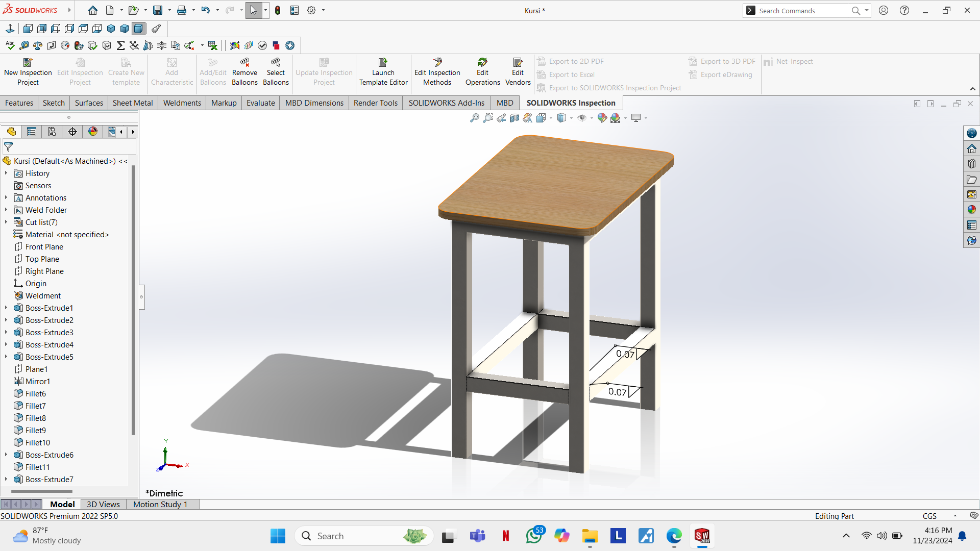Switch to the Weldments tab
The width and height of the screenshot is (980, 551).
[182, 103]
